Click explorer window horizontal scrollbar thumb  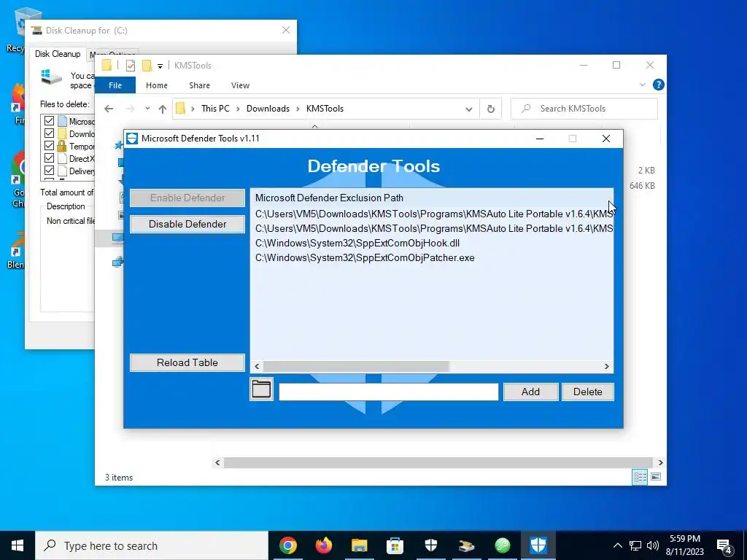click(438, 462)
